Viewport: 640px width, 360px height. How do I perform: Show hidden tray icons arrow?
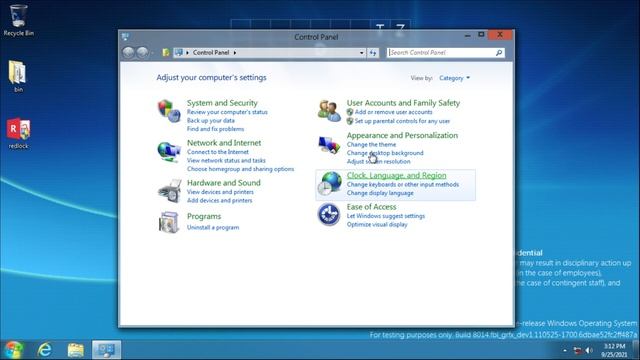click(565, 350)
